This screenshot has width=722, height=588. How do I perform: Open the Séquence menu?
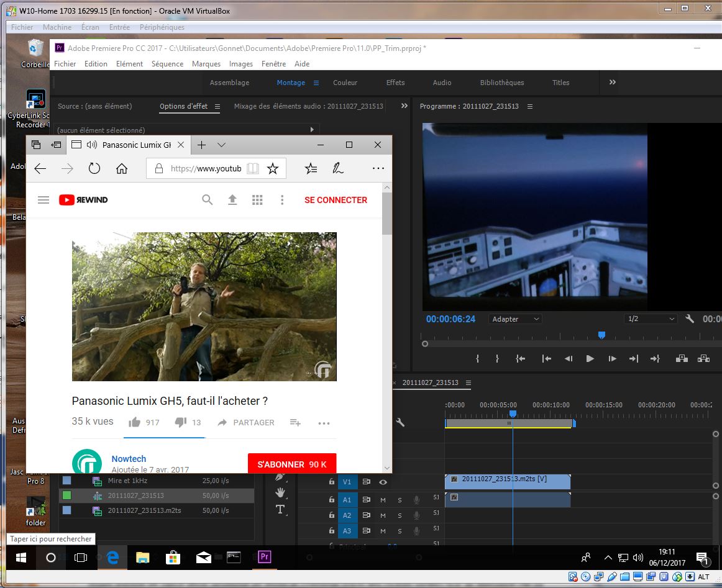pos(167,64)
